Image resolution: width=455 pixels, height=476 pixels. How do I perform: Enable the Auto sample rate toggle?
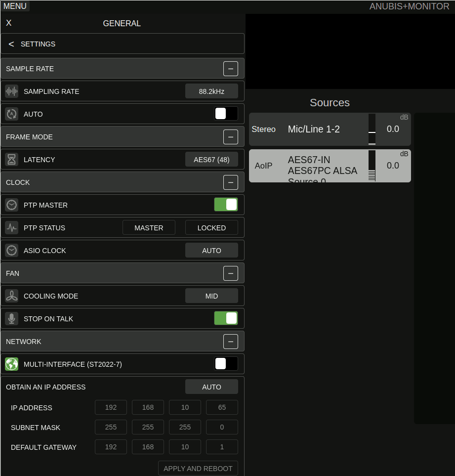(226, 114)
